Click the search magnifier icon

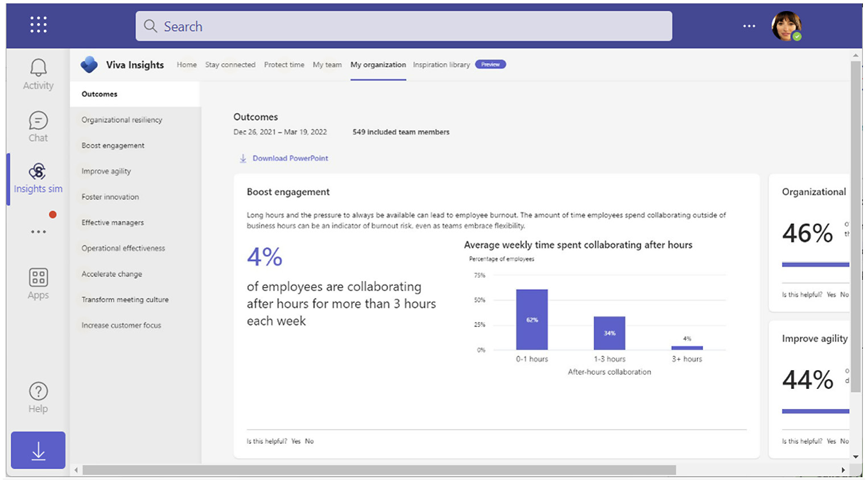(x=150, y=26)
